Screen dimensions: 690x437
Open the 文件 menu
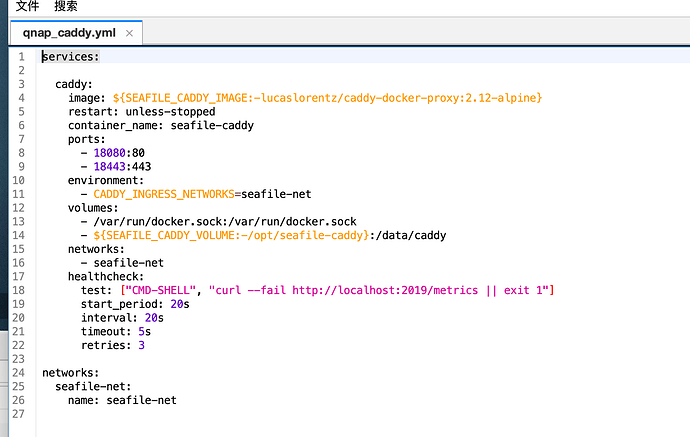click(x=27, y=6)
